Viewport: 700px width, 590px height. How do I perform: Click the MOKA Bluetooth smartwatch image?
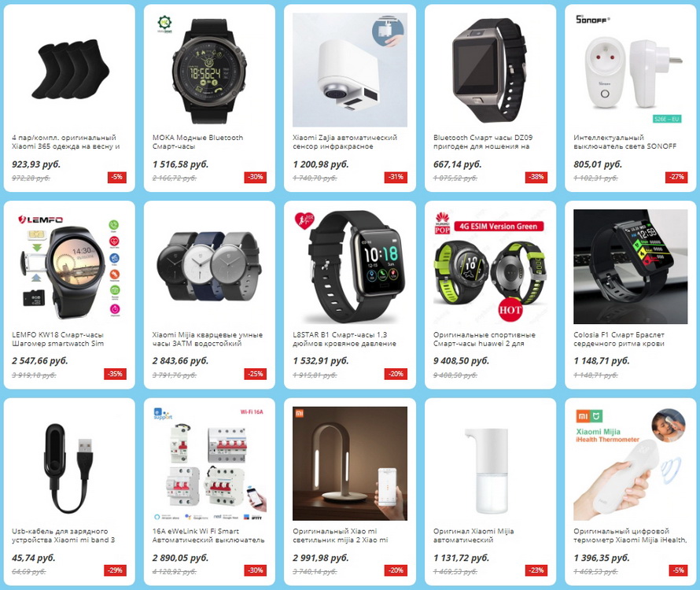(209, 70)
